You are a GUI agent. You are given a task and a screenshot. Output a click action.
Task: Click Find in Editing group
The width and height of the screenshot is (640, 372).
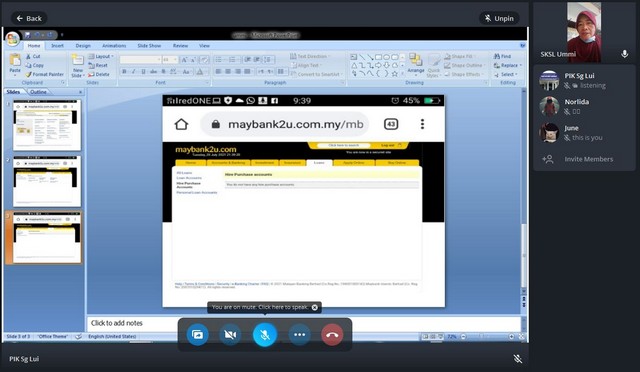pos(502,56)
